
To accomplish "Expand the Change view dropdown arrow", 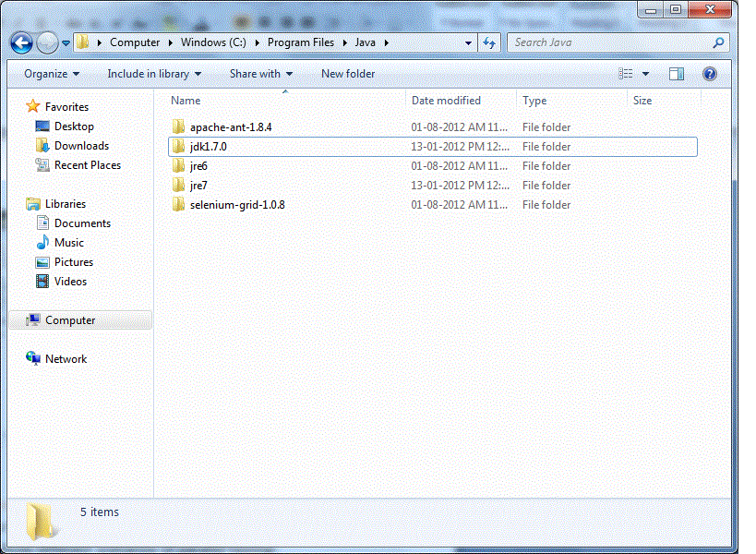I will pos(644,74).
